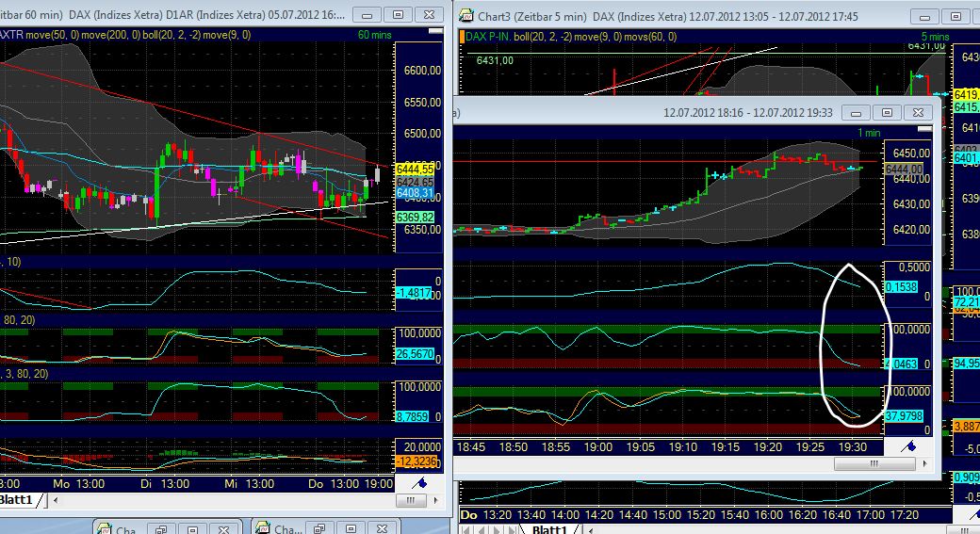Maximize the second minimized Cha... window
This screenshot has height=534, width=980.
coord(351,529)
